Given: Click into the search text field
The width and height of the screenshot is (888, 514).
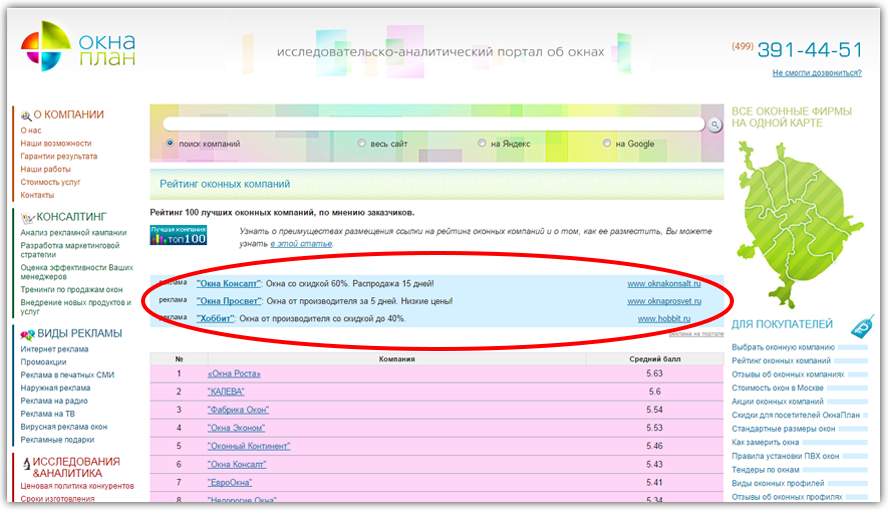Looking at the screenshot, I should click(435, 124).
